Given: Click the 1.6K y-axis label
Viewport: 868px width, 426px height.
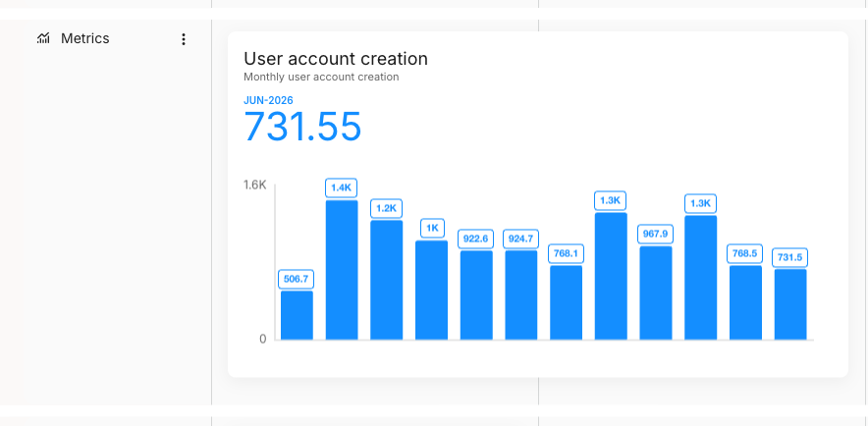Looking at the screenshot, I should click(254, 185).
